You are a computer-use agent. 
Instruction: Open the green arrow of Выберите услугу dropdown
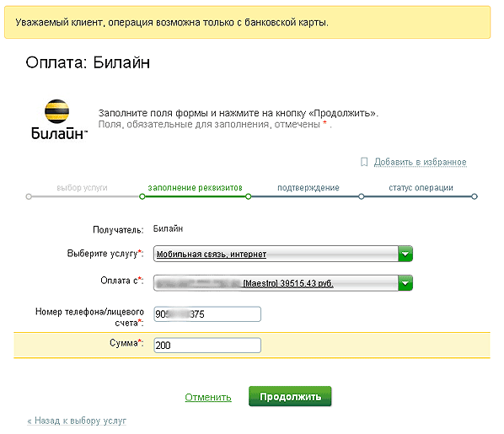(x=405, y=254)
